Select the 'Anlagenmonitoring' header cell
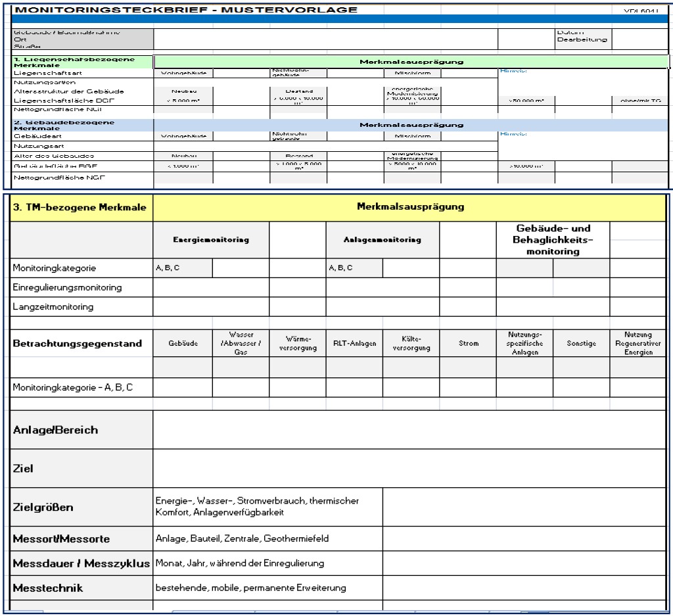 [383, 240]
